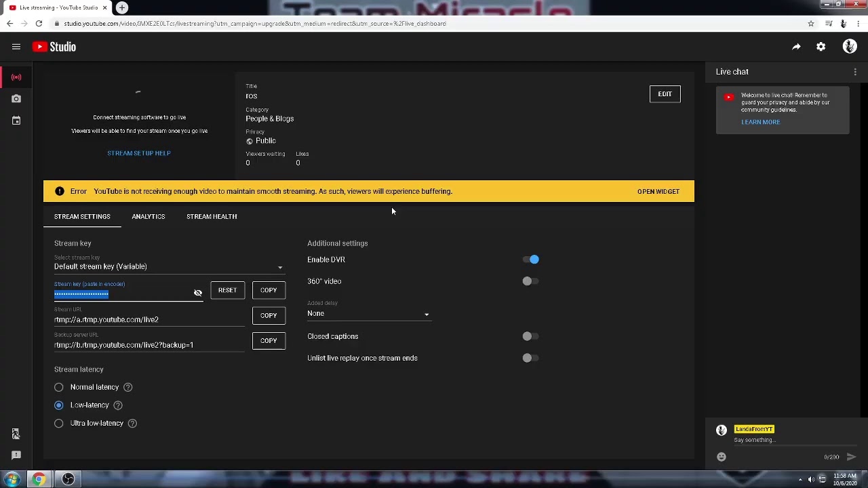Show hidden system tray icons
Viewport: 868px width, 488px height.
click(x=800, y=480)
